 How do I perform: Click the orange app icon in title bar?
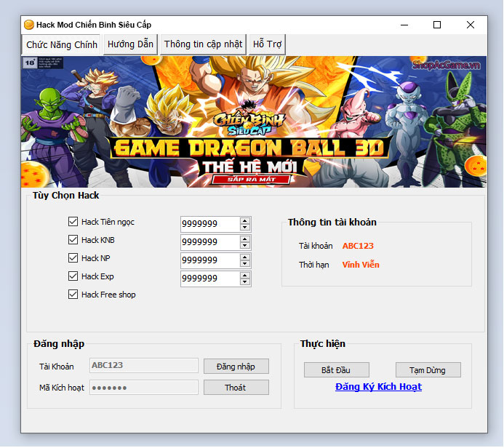click(x=29, y=25)
